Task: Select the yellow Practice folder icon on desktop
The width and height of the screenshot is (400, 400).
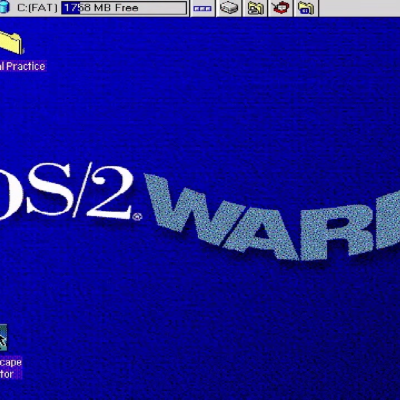Action: click(x=11, y=42)
